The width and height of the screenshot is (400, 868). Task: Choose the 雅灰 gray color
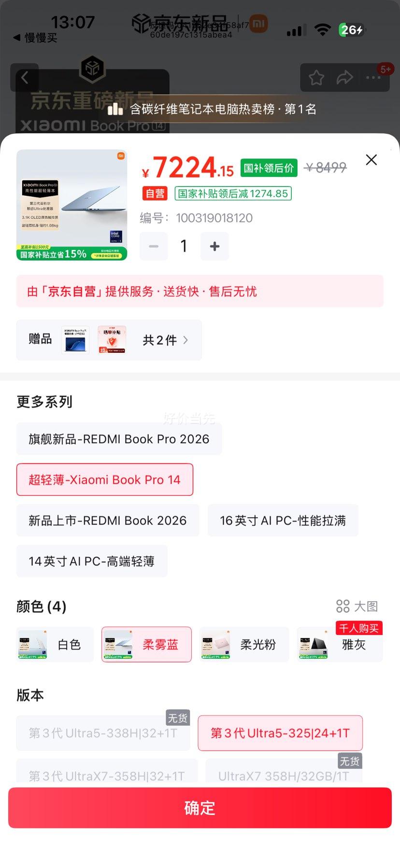coord(340,644)
